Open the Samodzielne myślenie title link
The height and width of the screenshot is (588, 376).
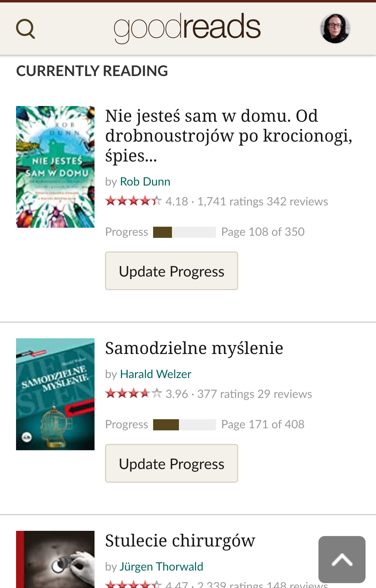pos(194,348)
